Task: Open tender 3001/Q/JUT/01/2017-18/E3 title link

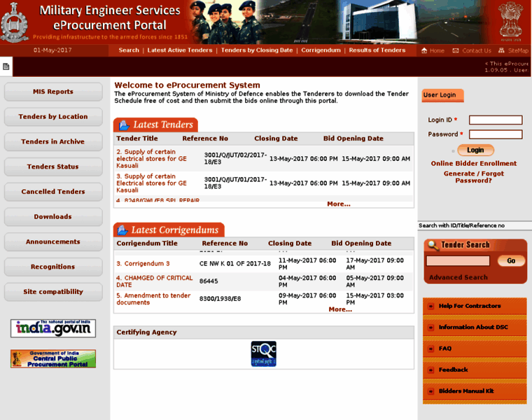Action: (151, 183)
